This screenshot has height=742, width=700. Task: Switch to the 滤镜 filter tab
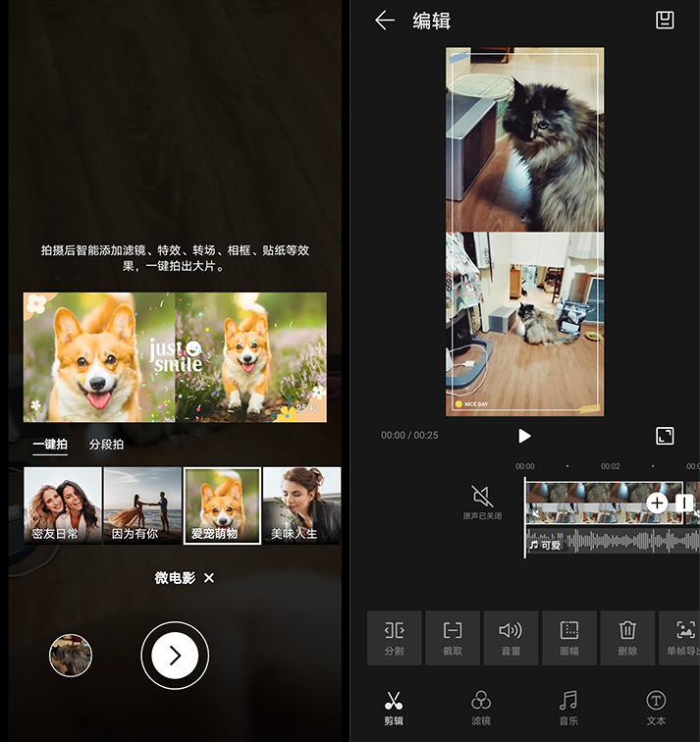[x=481, y=709]
